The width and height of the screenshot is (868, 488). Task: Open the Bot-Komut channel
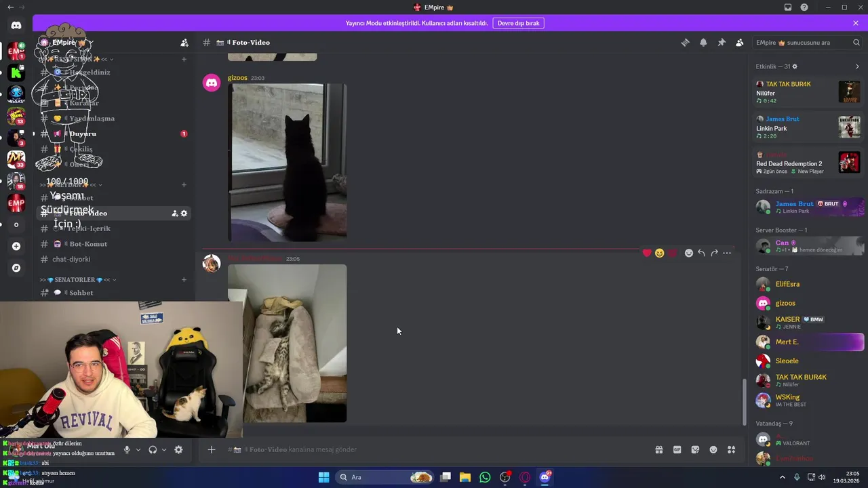[113, 244]
